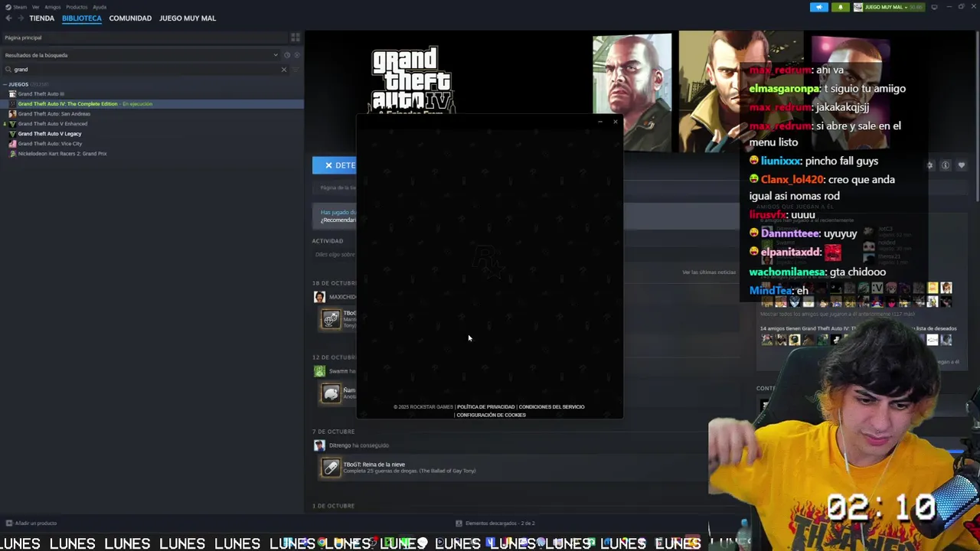Toggle the library grid view icon

[295, 37]
